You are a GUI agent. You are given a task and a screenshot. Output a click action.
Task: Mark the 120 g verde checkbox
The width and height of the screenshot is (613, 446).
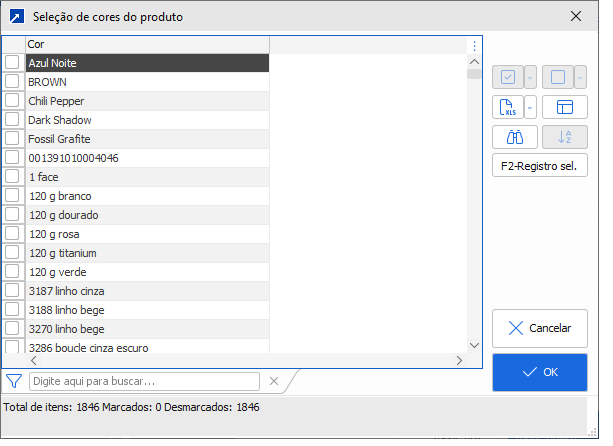[x=12, y=271]
